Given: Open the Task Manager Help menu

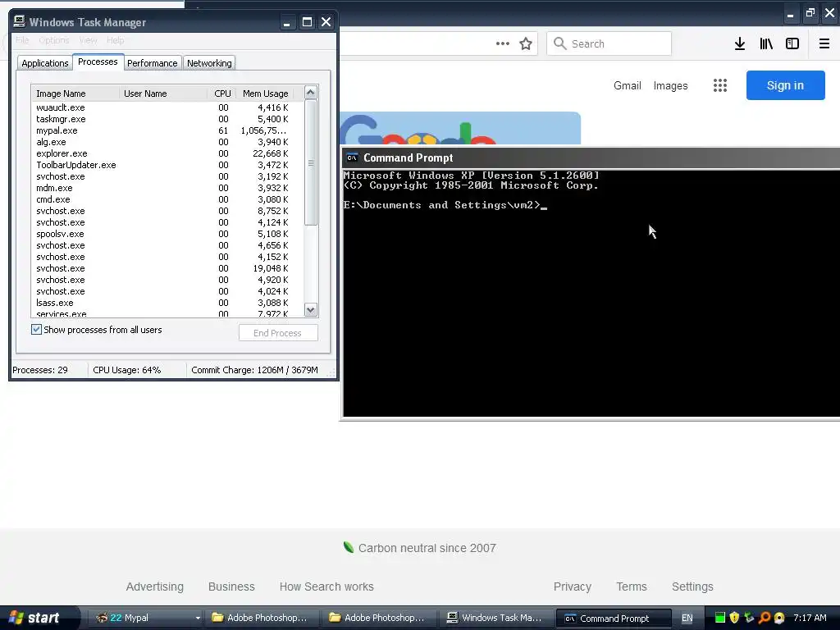Looking at the screenshot, I should [115, 40].
